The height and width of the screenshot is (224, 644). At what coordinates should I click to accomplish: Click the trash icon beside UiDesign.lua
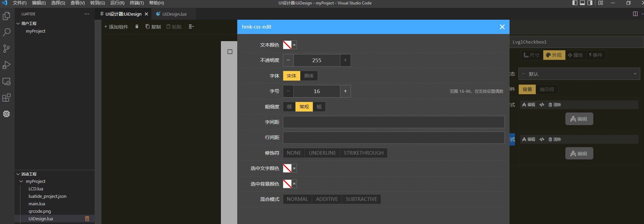(x=87, y=219)
